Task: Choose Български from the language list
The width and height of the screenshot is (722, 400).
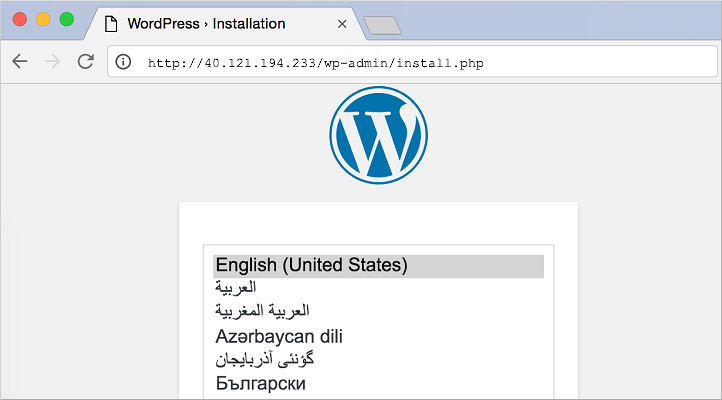Action: click(378, 383)
